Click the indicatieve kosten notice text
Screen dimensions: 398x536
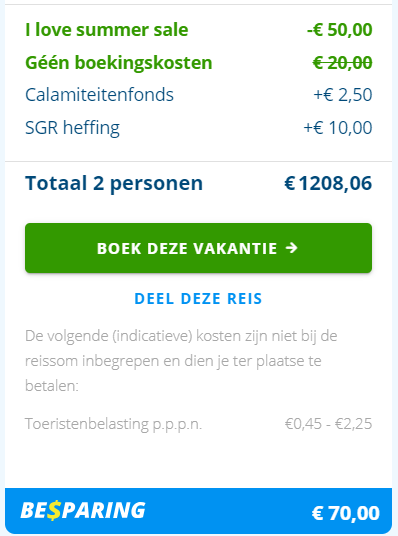pyautogui.click(x=181, y=361)
